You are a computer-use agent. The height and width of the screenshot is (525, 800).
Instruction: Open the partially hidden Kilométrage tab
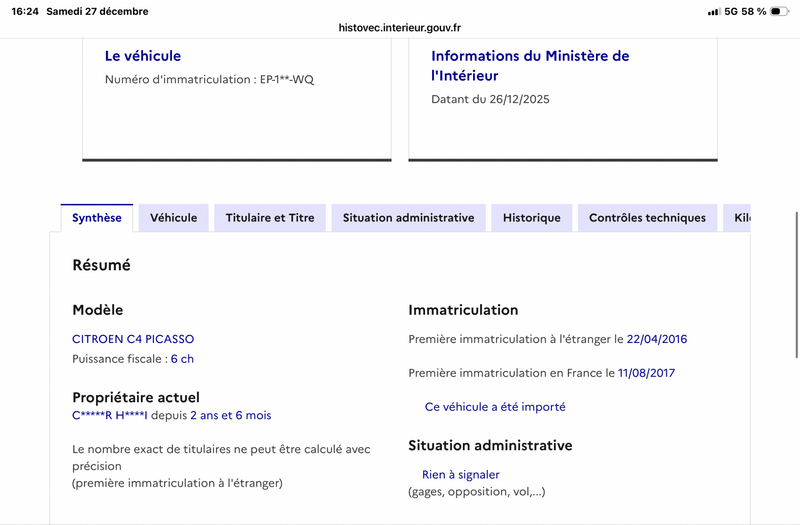[740, 218]
